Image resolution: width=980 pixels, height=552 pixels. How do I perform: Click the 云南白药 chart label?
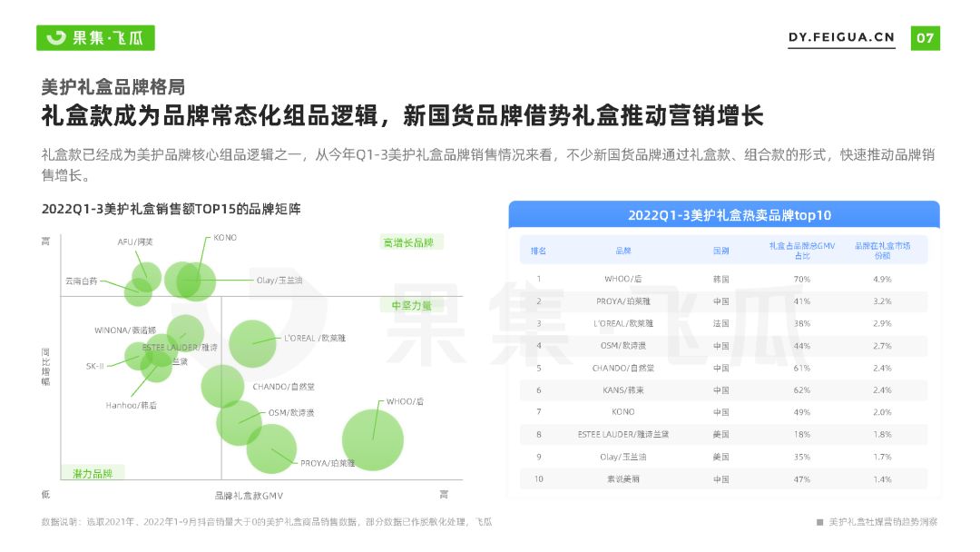pyautogui.click(x=82, y=281)
